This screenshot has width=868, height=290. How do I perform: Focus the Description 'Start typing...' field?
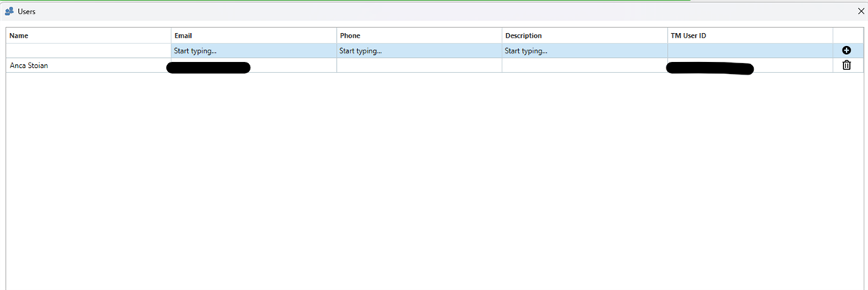tap(584, 51)
